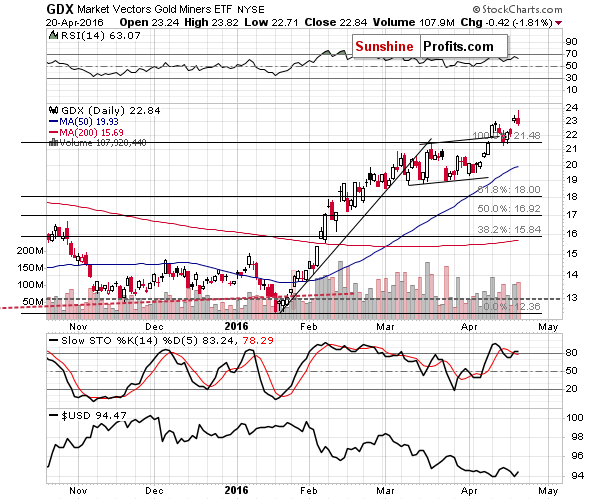The width and height of the screenshot is (600, 500).
Task: Click the 70 level on RSI axis
Action: [571, 54]
